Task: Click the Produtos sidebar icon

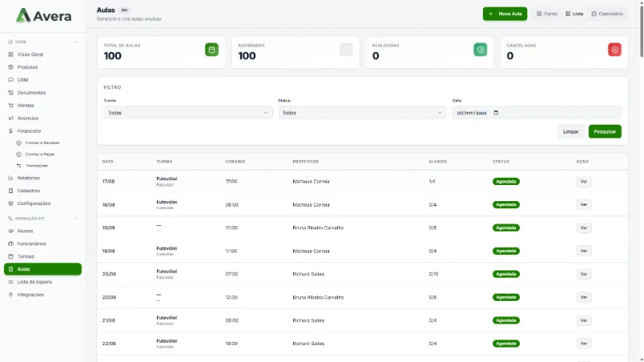Action: tap(10, 67)
